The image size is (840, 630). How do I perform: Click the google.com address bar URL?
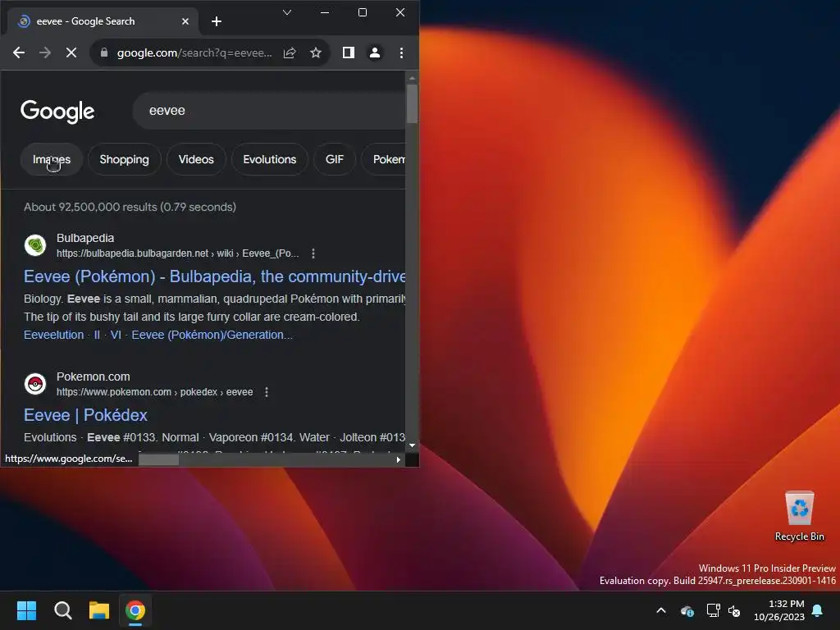pyautogui.click(x=194, y=52)
